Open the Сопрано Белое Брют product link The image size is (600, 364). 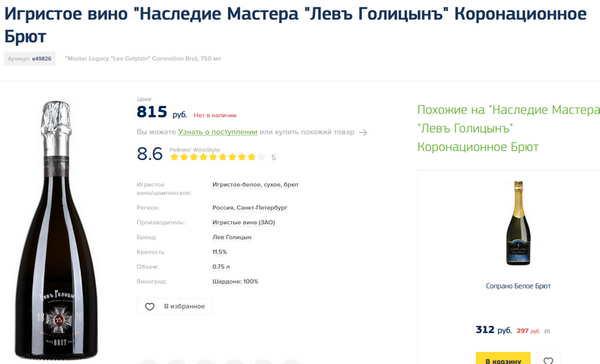[518, 286]
